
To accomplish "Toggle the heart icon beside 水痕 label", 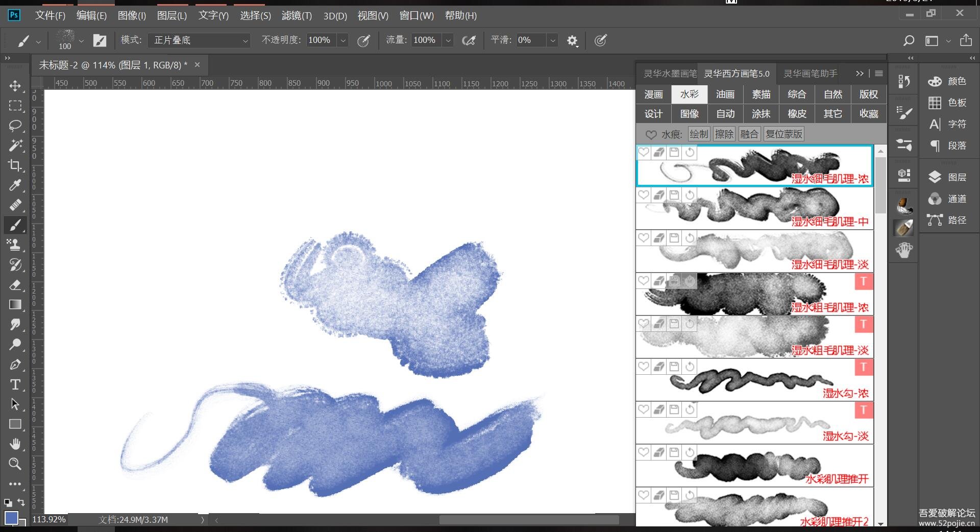I will click(x=651, y=135).
